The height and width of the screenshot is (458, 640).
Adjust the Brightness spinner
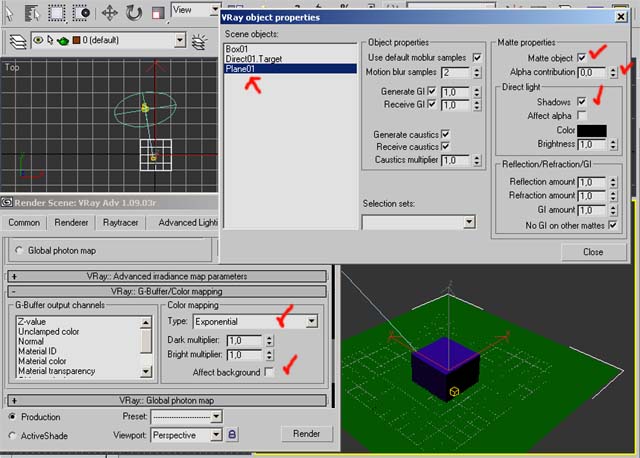(x=613, y=145)
